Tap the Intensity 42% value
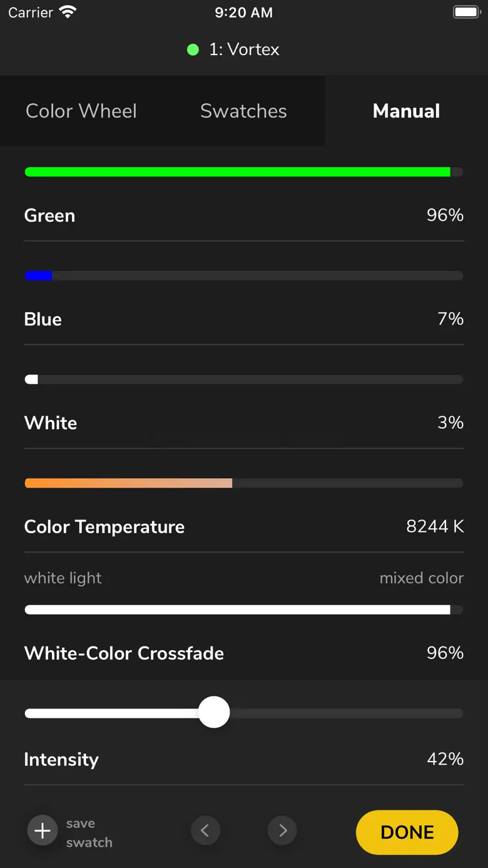 click(445, 759)
